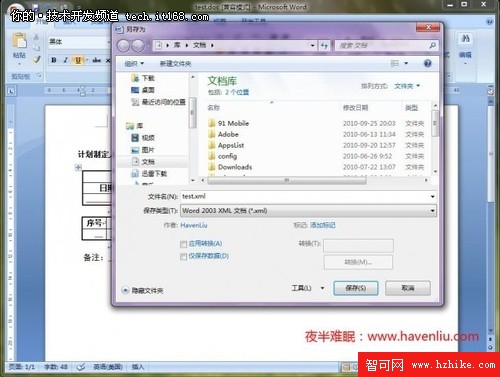Click the Back navigation arrow in Save As dialog
Screen dimensions: 500x377
click(123, 46)
